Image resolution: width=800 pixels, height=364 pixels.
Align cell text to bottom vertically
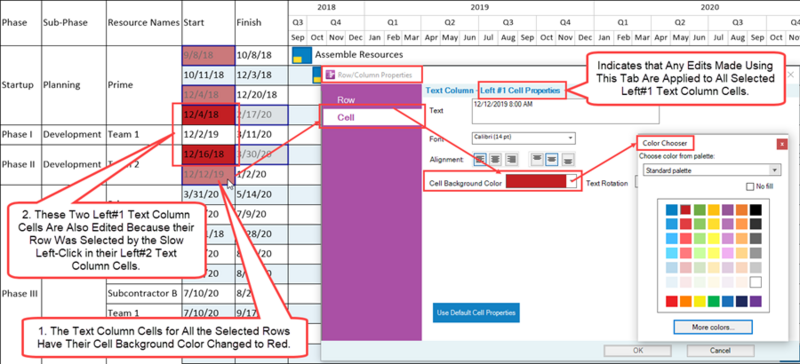[567, 160]
